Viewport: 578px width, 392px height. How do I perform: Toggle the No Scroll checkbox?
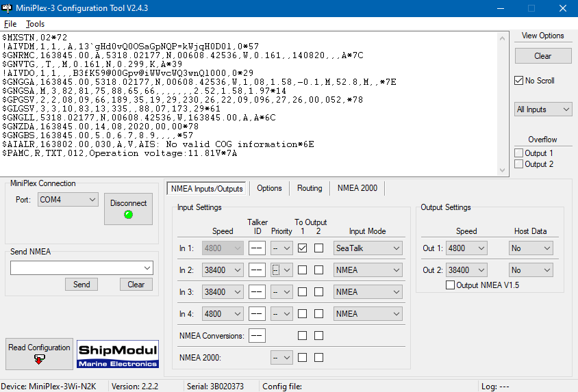click(534, 81)
